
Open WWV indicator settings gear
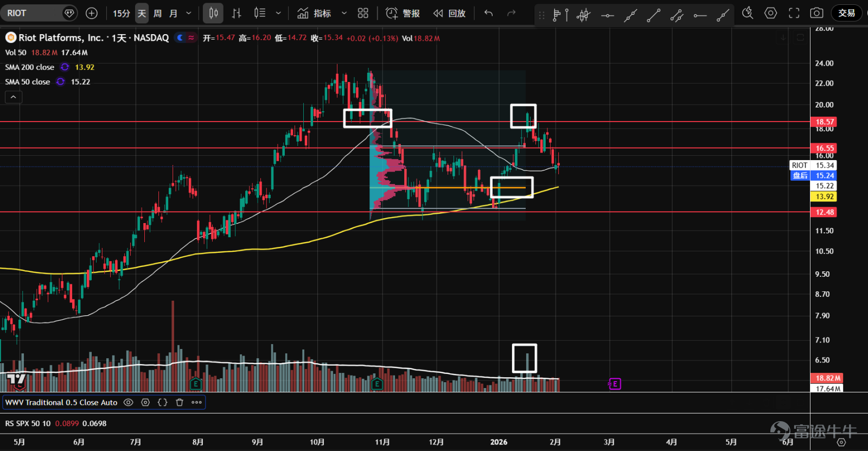coord(145,403)
